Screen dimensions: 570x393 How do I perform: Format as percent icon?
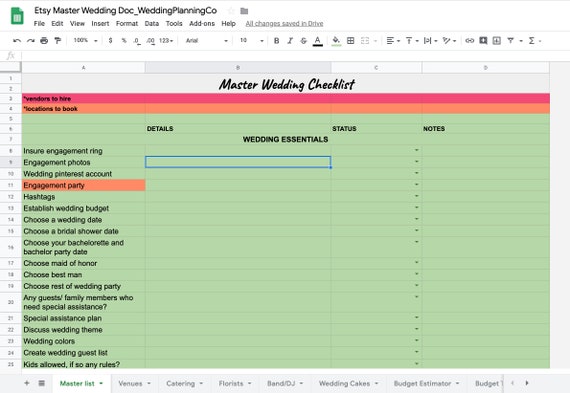(x=124, y=41)
